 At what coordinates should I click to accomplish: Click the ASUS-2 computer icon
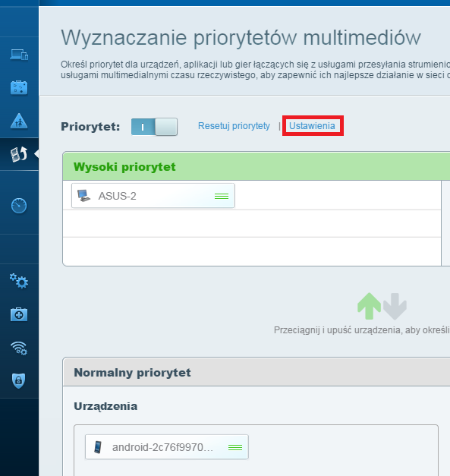pos(83,196)
